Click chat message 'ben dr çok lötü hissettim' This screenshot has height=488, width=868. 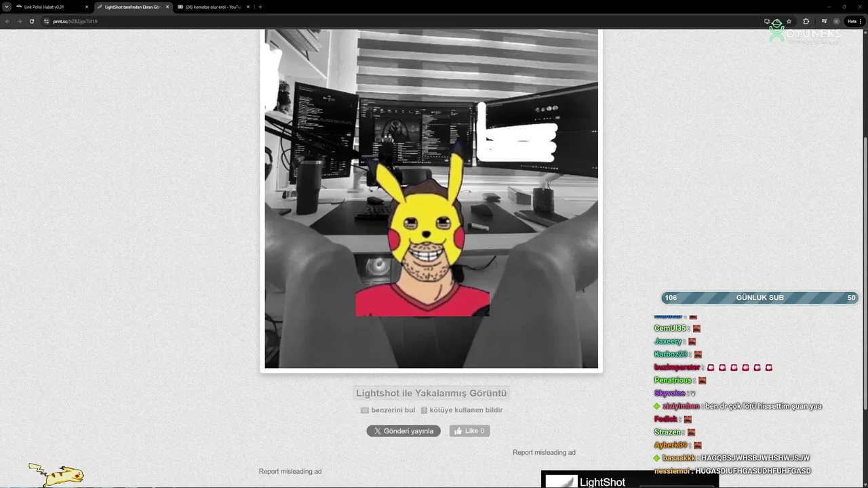pos(763,406)
